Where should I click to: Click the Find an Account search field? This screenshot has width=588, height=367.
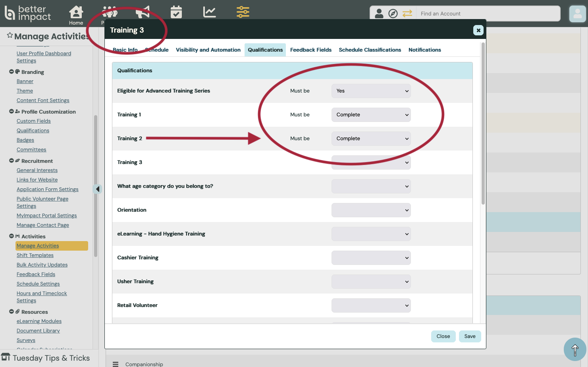click(488, 14)
